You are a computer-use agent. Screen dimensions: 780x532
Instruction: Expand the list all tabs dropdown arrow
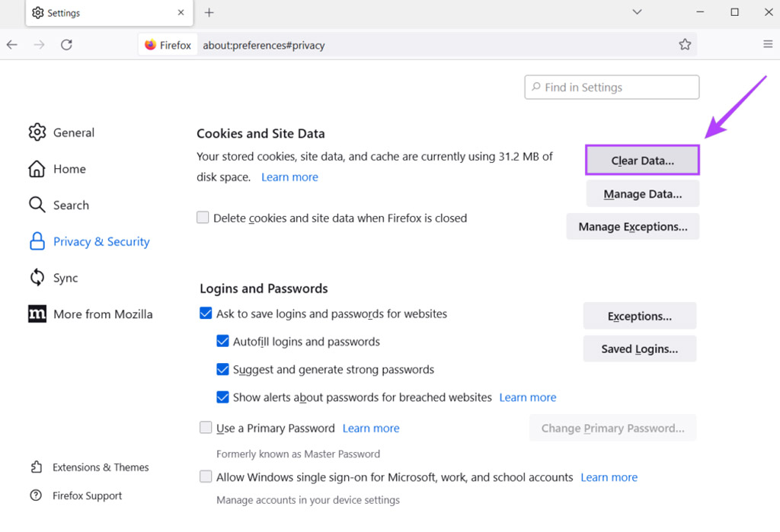(638, 12)
